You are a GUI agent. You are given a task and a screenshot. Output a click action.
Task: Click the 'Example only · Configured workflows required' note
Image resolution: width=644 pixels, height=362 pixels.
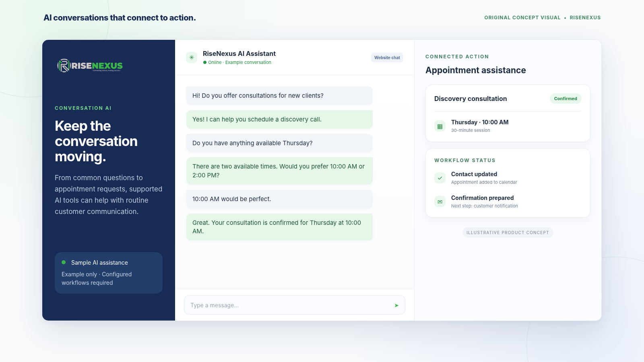point(97,278)
